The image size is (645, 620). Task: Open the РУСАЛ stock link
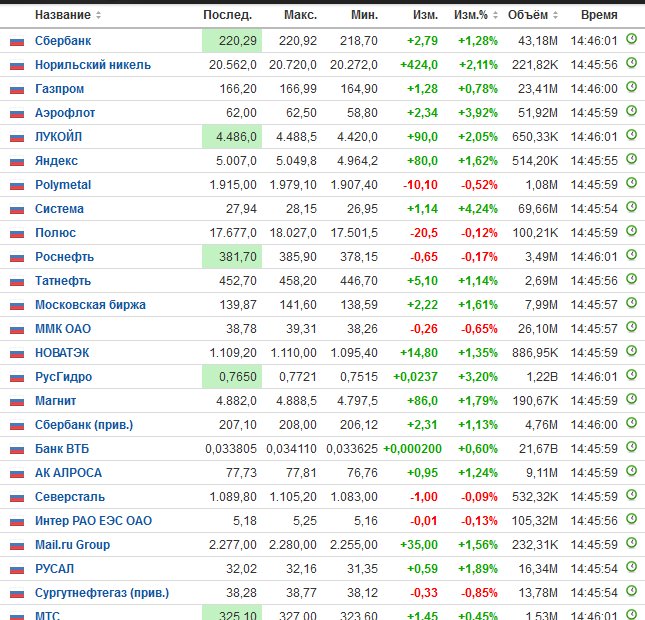point(55,569)
